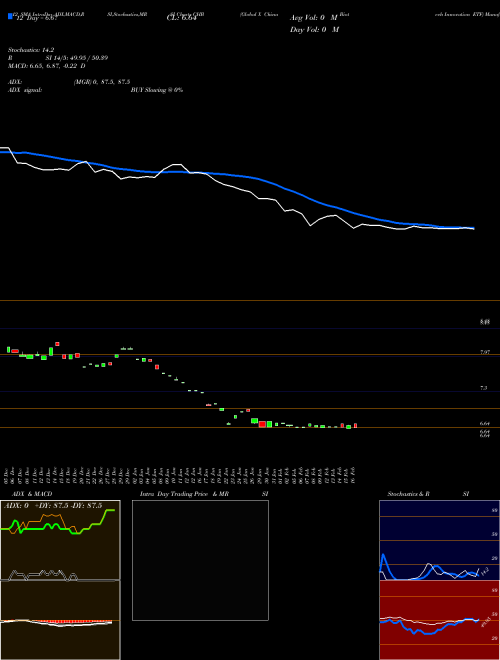This screenshot has width=500, height=660.
Task: Click the 7.3 price axis label
Action: 484,388
